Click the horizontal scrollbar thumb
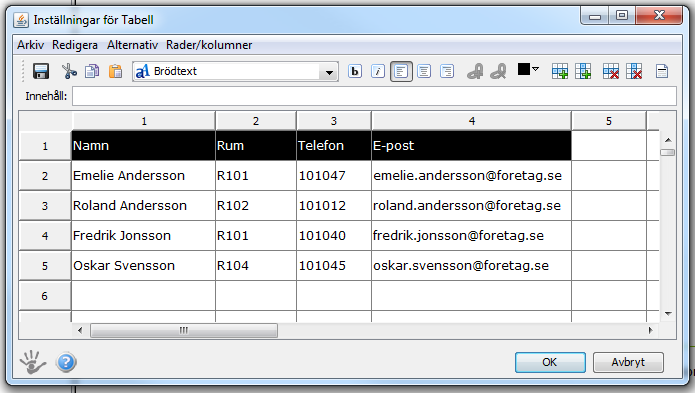The image size is (695, 393). click(x=184, y=331)
